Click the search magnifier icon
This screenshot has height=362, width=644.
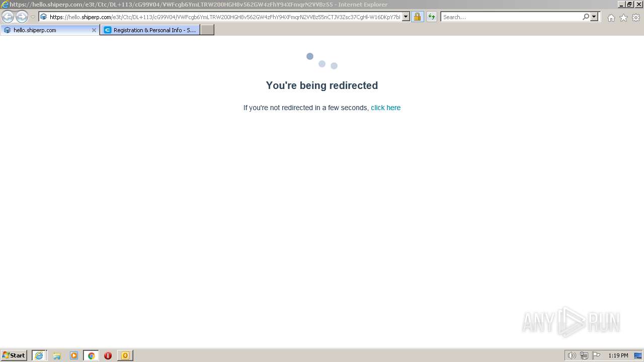[586, 17]
